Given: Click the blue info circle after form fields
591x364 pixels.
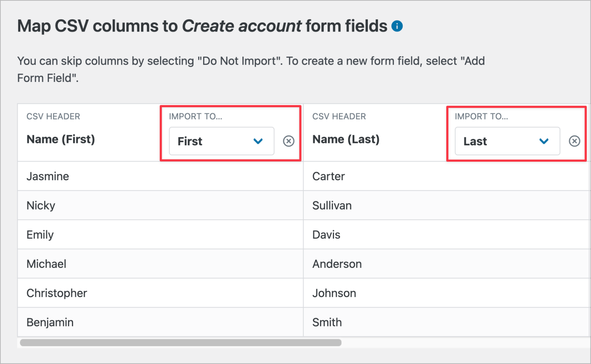Looking at the screenshot, I should pos(398,26).
